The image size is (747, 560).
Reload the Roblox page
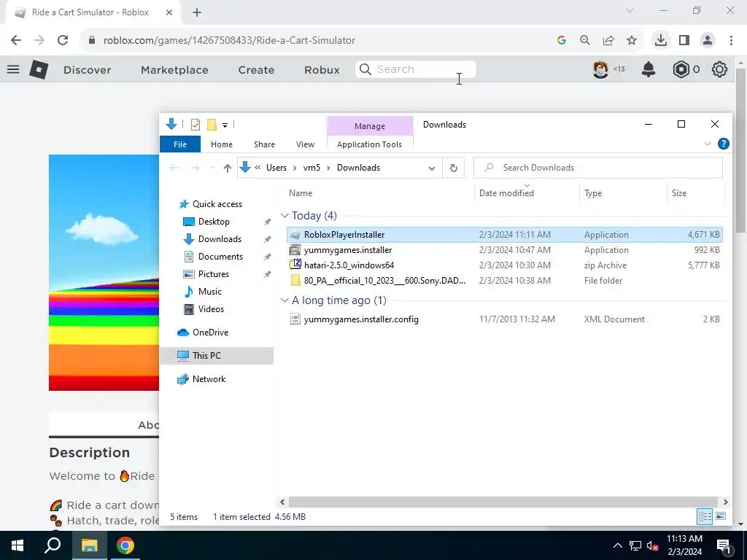pyautogui.click(x=63, y=41)
